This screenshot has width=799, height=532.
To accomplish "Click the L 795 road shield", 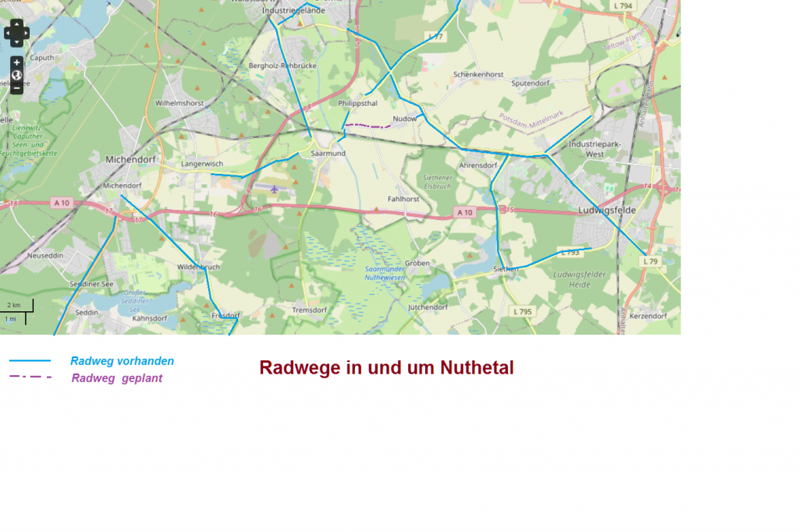I will pos(522,312).
